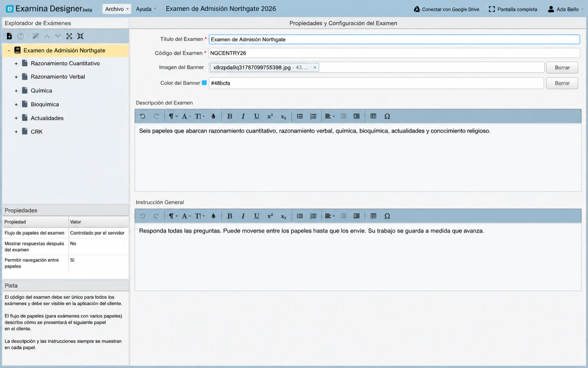Click the new document icon in explorer toolbar

tap(9, 36)
